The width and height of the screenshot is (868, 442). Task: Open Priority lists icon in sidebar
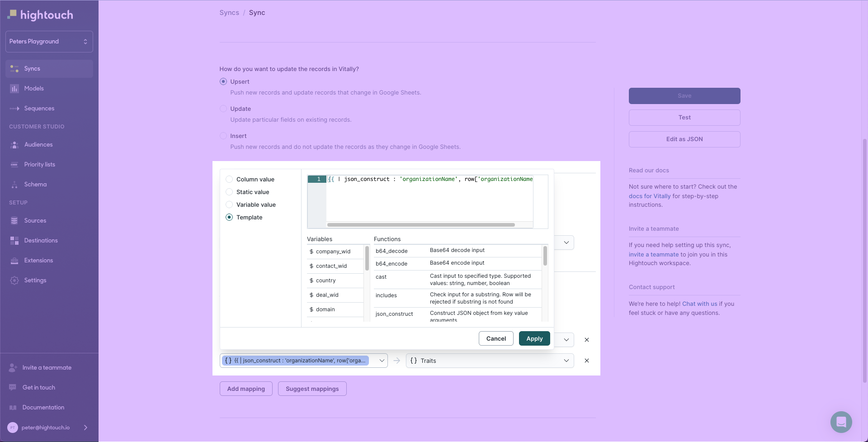14,165
